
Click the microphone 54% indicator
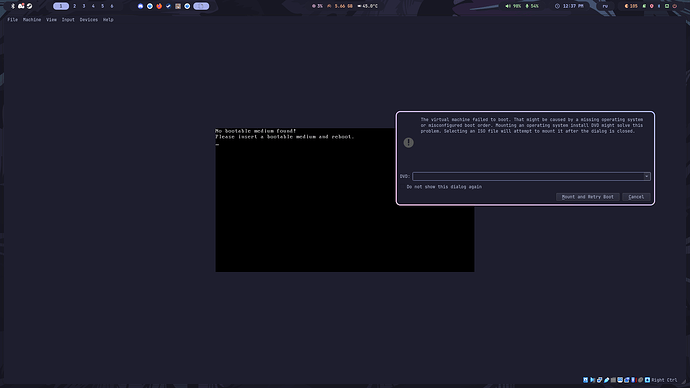click(x=532, y=6)
